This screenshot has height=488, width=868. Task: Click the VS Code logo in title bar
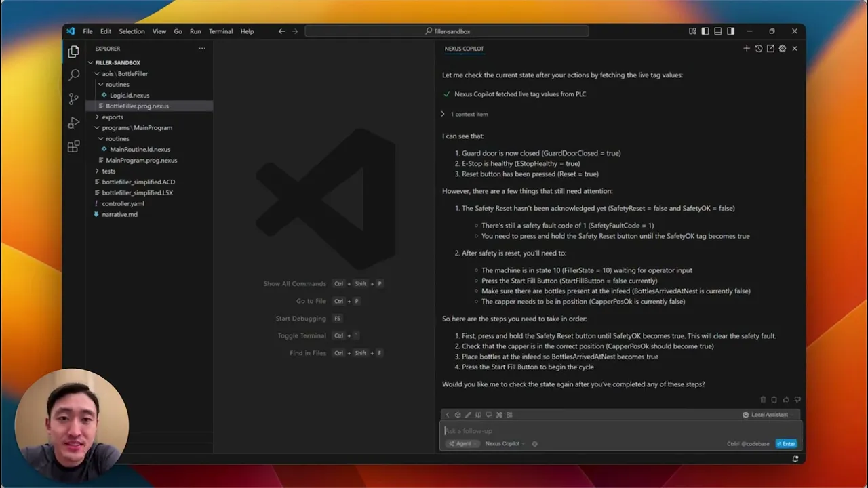coord(71,31)
